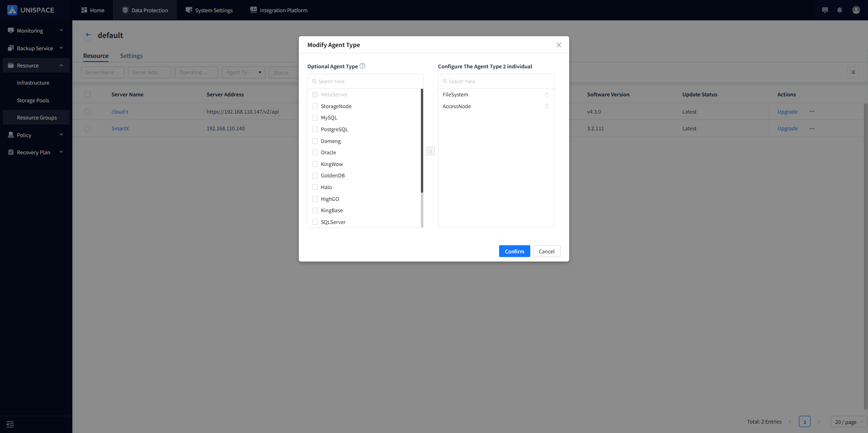Open Storage Pools in the sidebar

click(33, 100)
